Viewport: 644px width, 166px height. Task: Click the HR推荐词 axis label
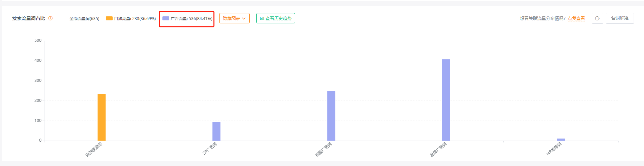554,149
